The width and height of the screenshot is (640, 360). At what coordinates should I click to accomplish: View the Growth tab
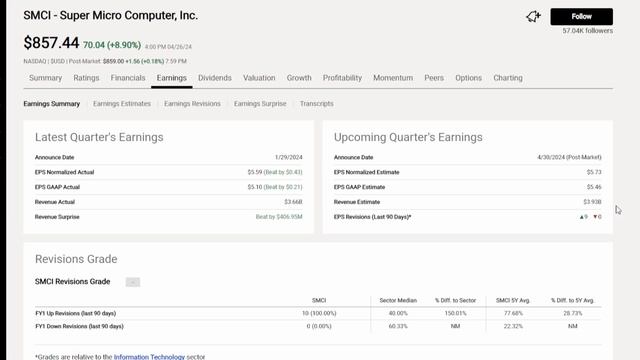299,78
